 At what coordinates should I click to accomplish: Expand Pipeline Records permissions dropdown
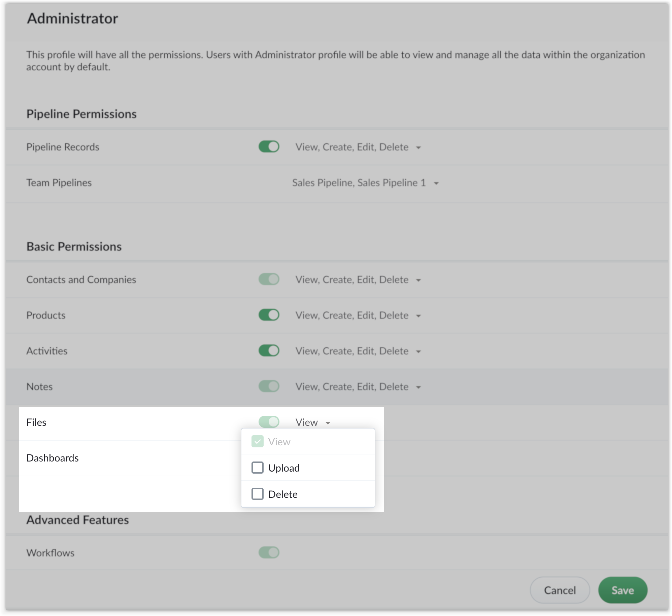pos(418,147)
